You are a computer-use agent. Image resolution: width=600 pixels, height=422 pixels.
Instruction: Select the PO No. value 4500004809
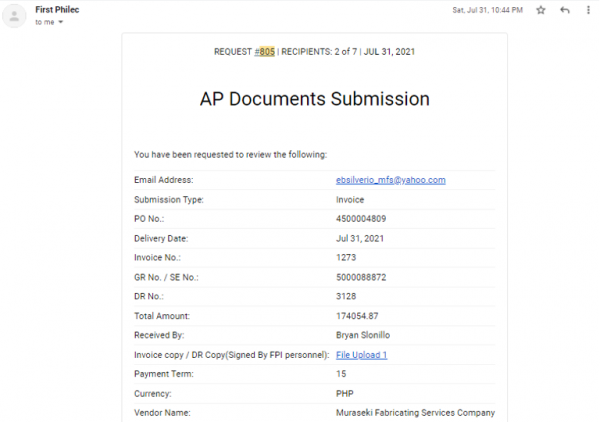(361, 218)
